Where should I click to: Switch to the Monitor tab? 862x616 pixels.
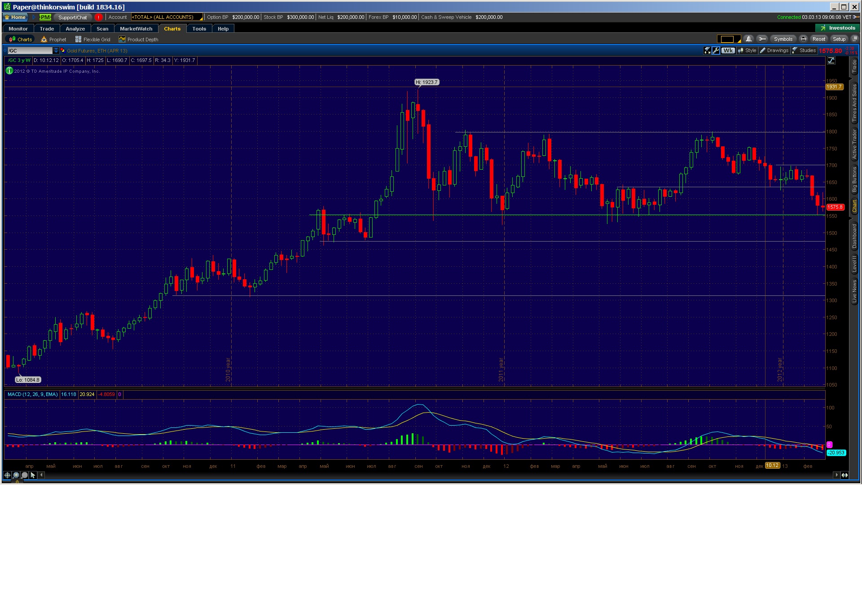pos(18,29)
